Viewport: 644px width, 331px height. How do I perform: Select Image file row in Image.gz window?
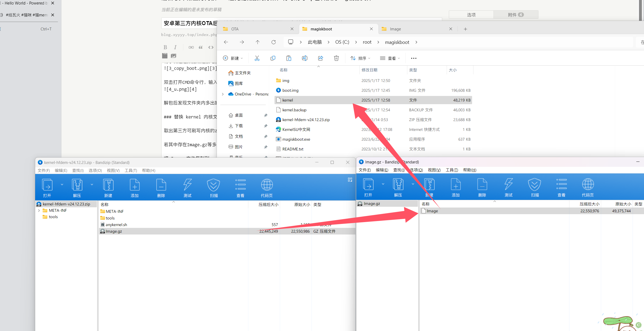pos(532,211)
